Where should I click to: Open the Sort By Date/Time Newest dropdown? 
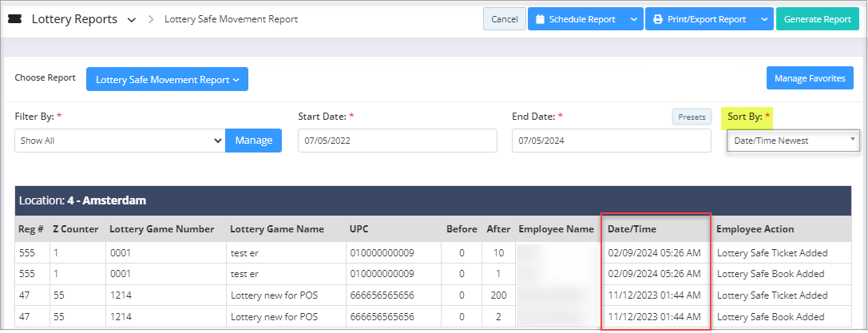coord(793,141)
